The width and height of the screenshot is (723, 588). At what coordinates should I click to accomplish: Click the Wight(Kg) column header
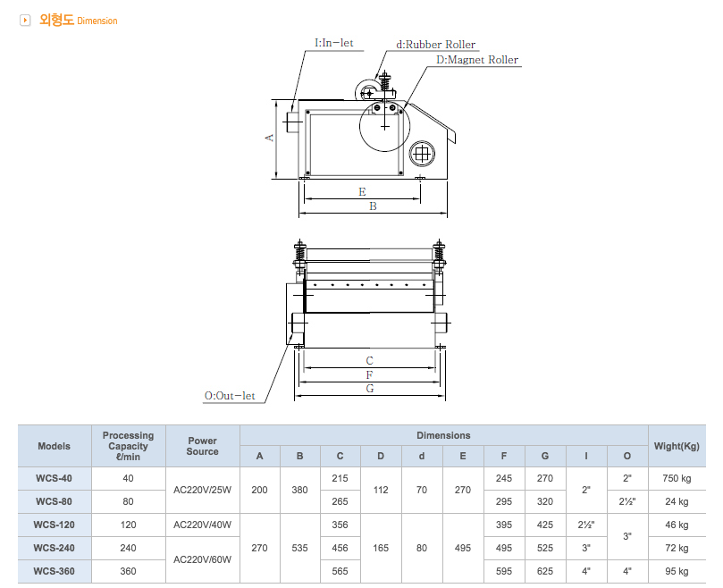point(677,446)
